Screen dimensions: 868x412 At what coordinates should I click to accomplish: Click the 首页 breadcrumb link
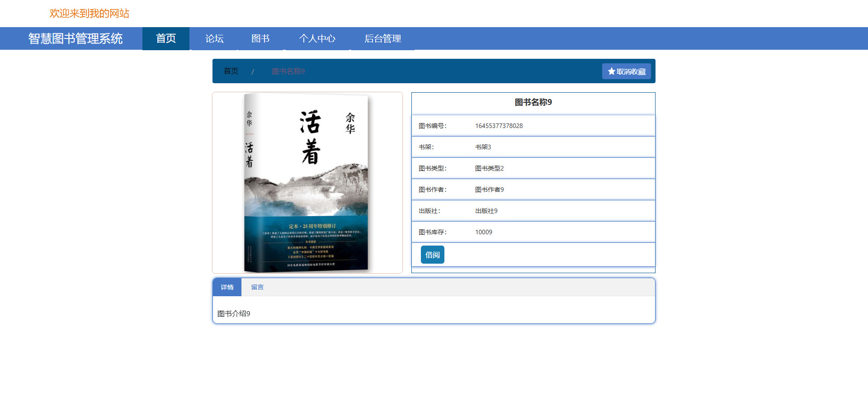(x=231, y=71)
